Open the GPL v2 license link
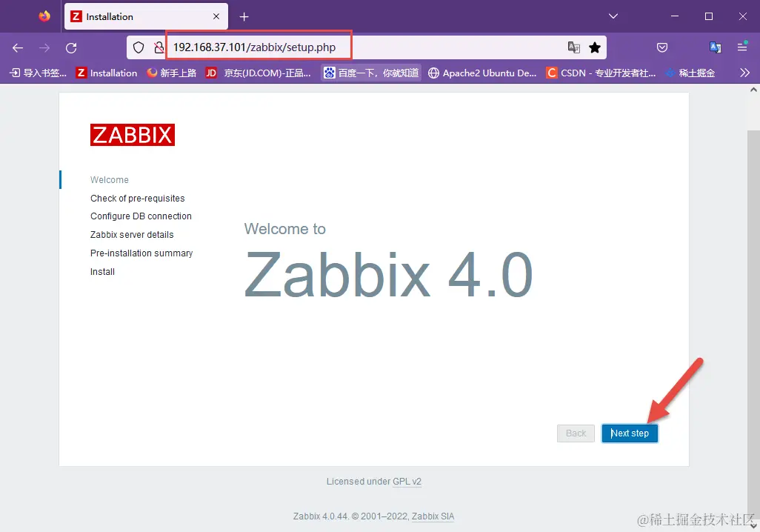760x532 pixels. (407, 482)
